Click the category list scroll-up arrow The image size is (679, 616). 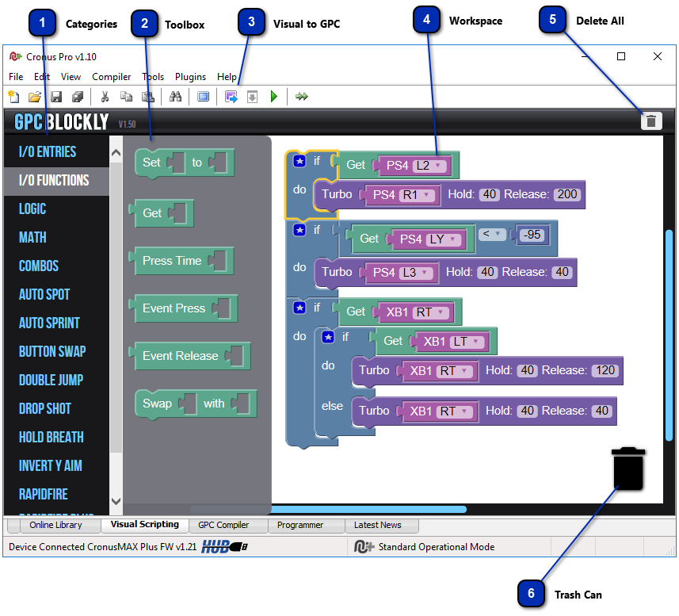coord(116,153)
